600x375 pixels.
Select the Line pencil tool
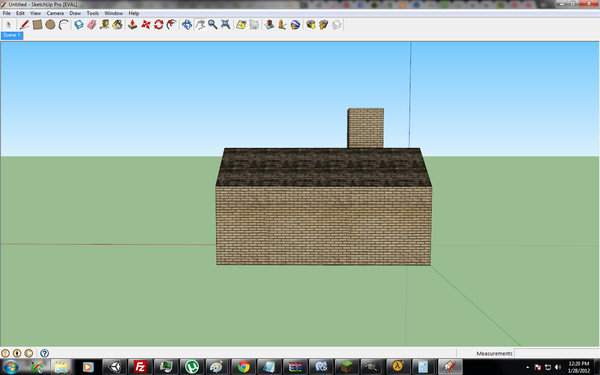pos(24,25)
